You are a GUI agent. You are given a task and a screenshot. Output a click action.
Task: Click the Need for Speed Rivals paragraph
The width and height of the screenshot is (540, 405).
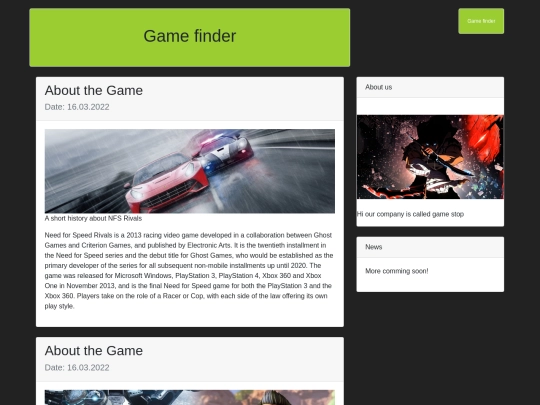(x=189, y=271)
